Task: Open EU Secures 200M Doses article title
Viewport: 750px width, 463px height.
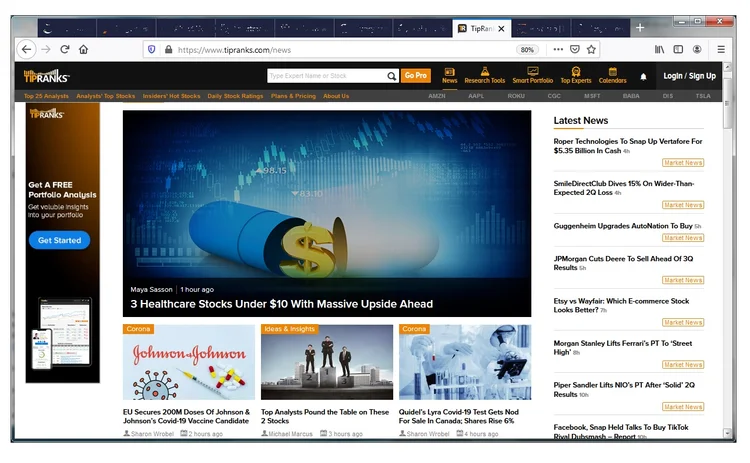Action: pos(187,416)
